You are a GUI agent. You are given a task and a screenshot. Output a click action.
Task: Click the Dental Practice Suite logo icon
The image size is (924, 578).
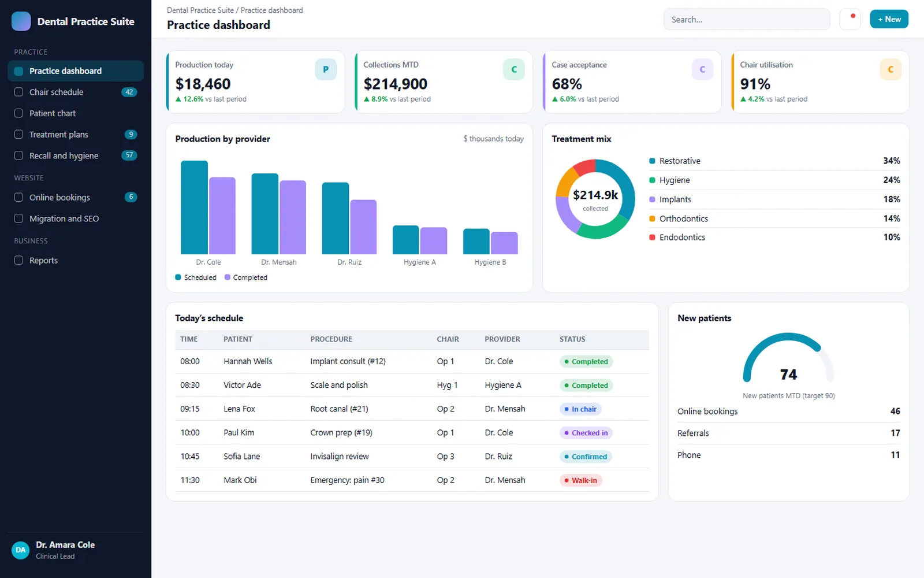pyautogui.click(x=21, y=21)
